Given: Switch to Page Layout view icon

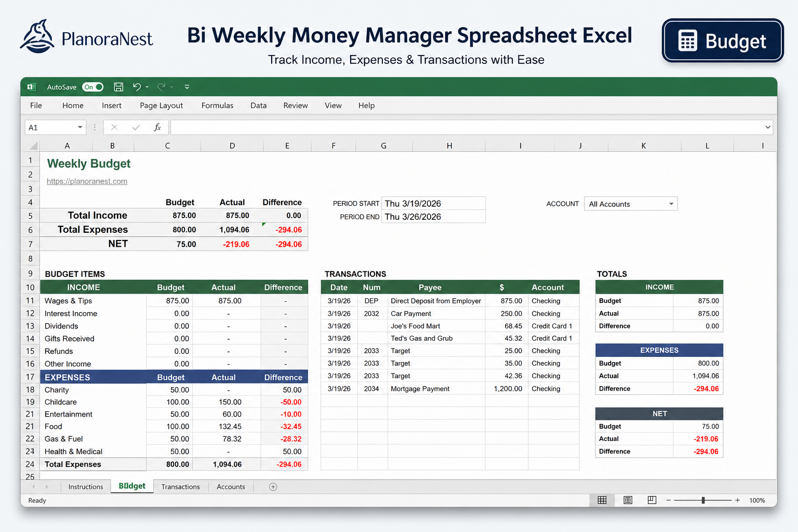Looking at the screenshot, I should (x=628, y=500).
